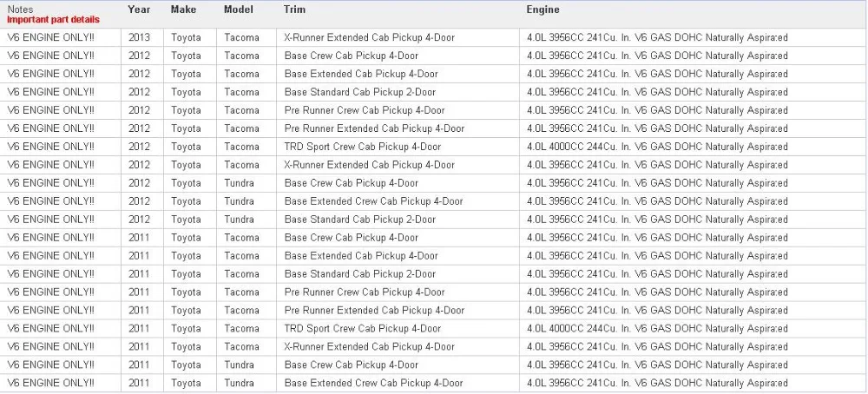This screenshot has width=868, height=394.
Task: Select Tundra model cell in 2011 Base Crew Cab row
Action: 240,365
